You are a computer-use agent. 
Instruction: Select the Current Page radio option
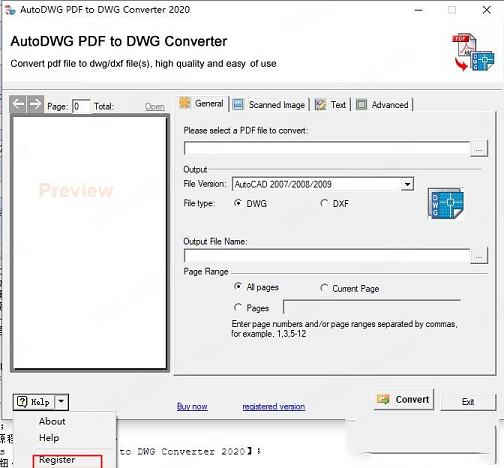click(x=324, y=287)
